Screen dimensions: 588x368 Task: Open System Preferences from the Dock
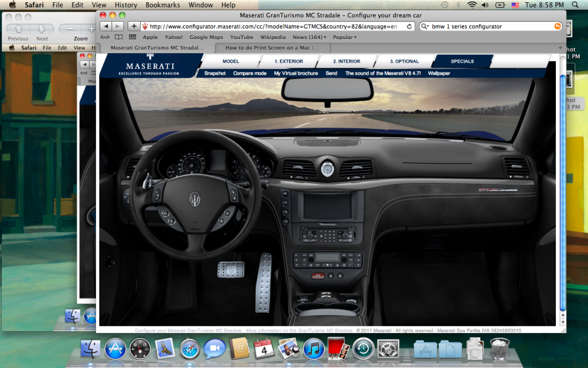pyautogui.click(x=388, y=349)
